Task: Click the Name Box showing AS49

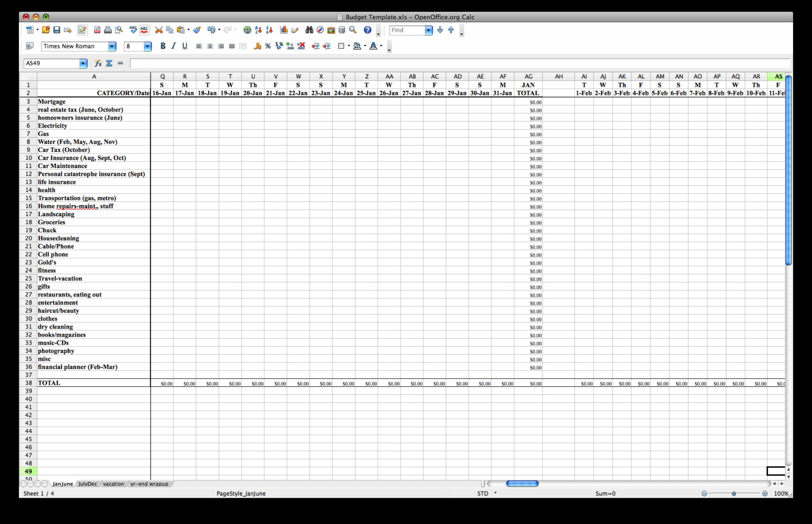Action: 51,63
